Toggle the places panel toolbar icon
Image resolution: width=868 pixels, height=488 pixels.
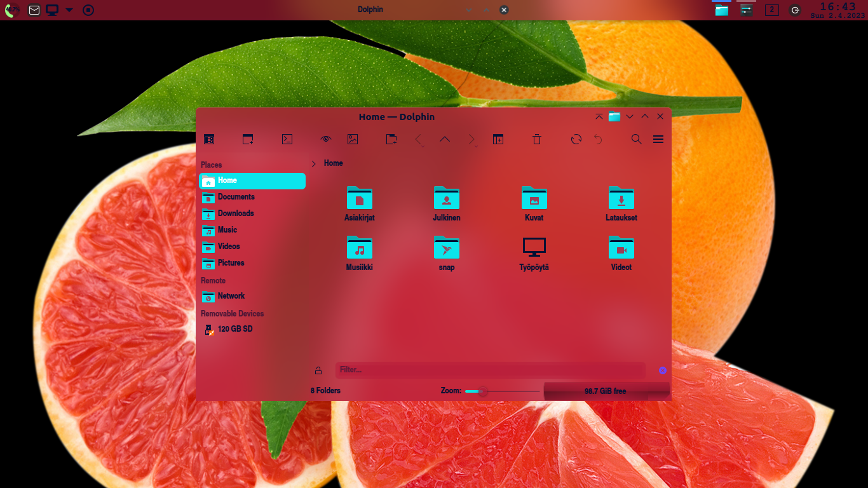[209, 139]
